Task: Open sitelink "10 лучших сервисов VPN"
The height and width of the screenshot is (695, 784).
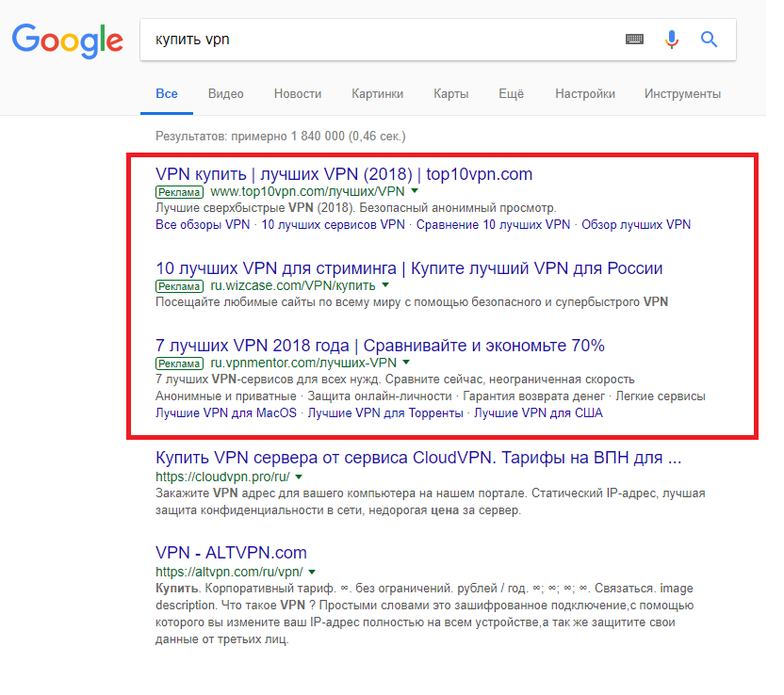Action: [333, 225]
